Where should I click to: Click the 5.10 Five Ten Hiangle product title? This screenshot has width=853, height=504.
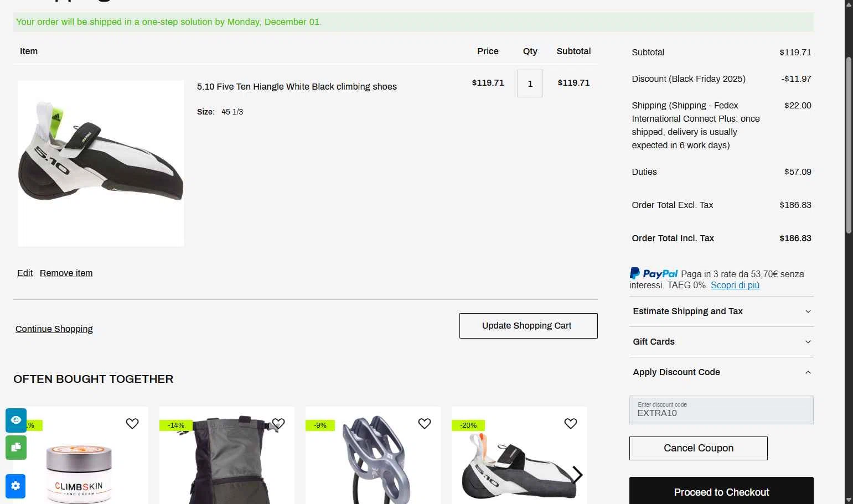point(297,86)
